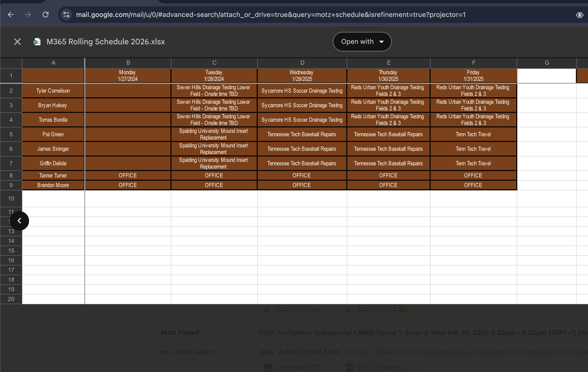Click the '[EXT] Substanti...' PDF attachment chip

point(379,367)
